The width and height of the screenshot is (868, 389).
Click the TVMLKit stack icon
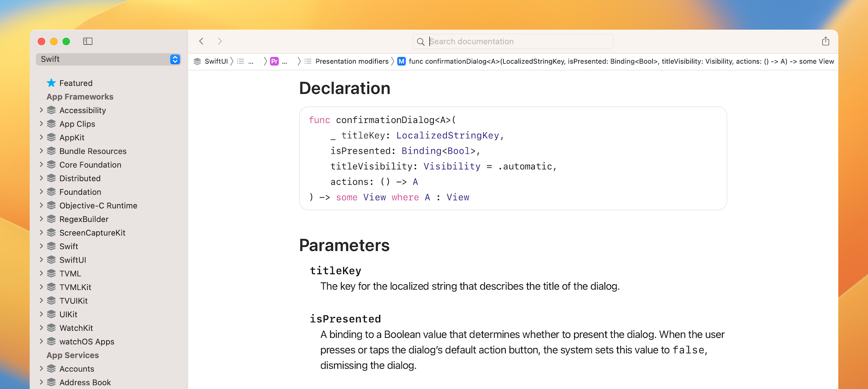coord(52,287)
